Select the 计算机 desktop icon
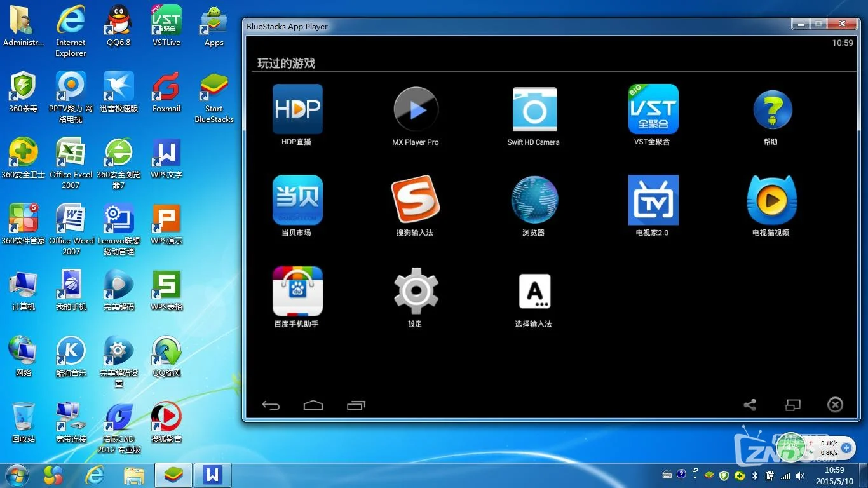The height and width of the screenshot is (488, 868). 24,290
